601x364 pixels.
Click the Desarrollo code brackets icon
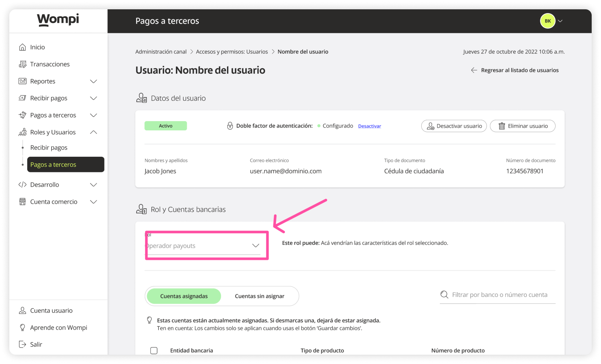23,185
